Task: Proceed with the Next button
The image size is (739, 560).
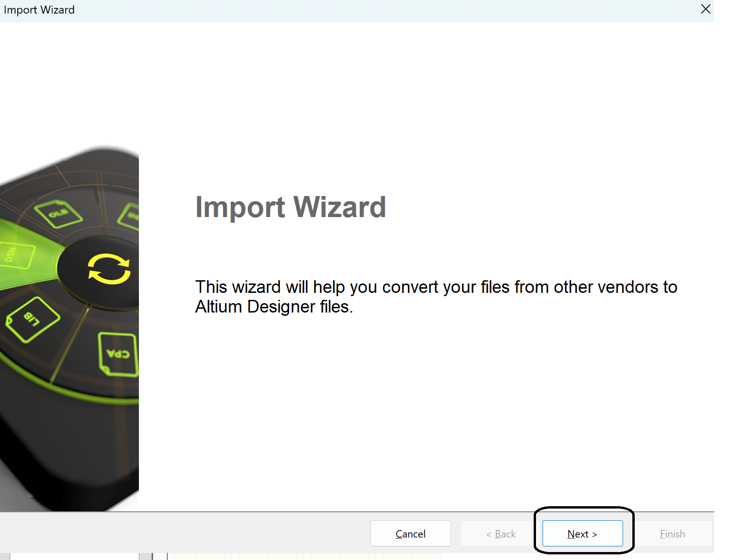Action: pos(582,533)
